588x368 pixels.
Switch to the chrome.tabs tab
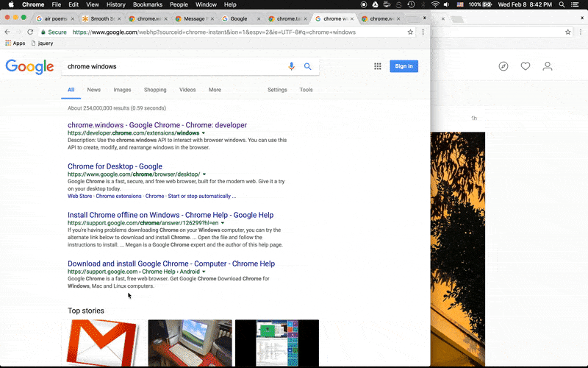(289, 18)
